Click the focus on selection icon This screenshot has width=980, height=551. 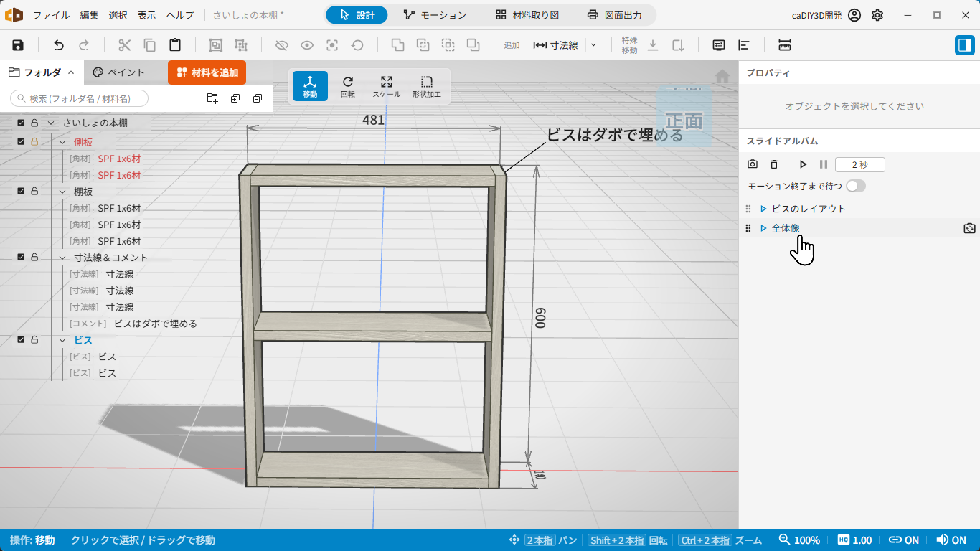pyautogui.click(x=332, y=45)
